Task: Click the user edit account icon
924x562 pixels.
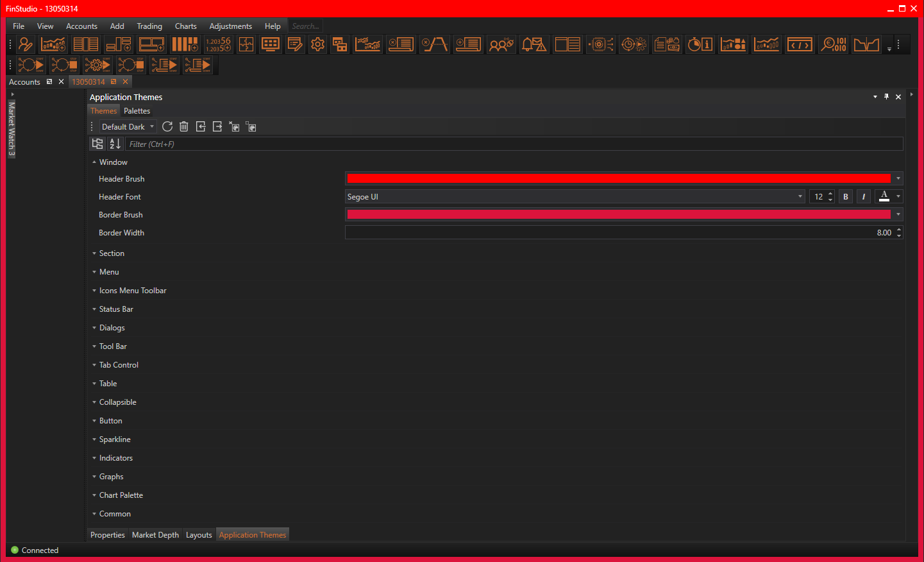Action: click(26, 44)
